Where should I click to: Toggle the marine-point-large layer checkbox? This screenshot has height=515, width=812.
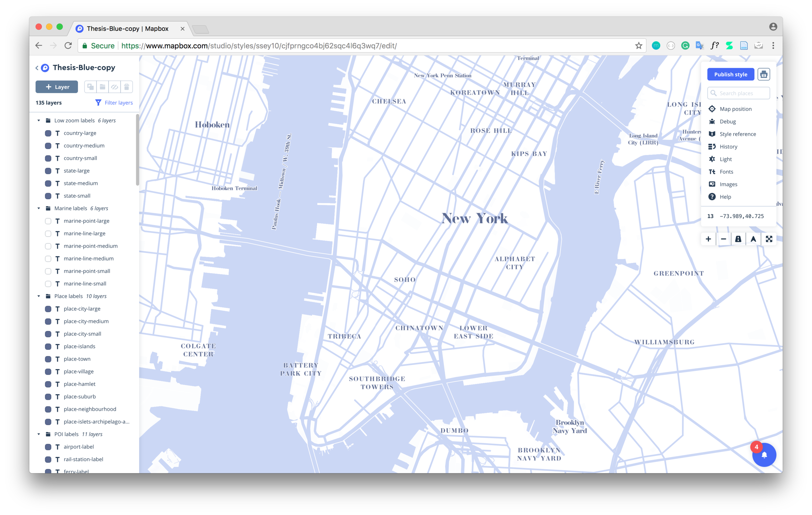48,221
